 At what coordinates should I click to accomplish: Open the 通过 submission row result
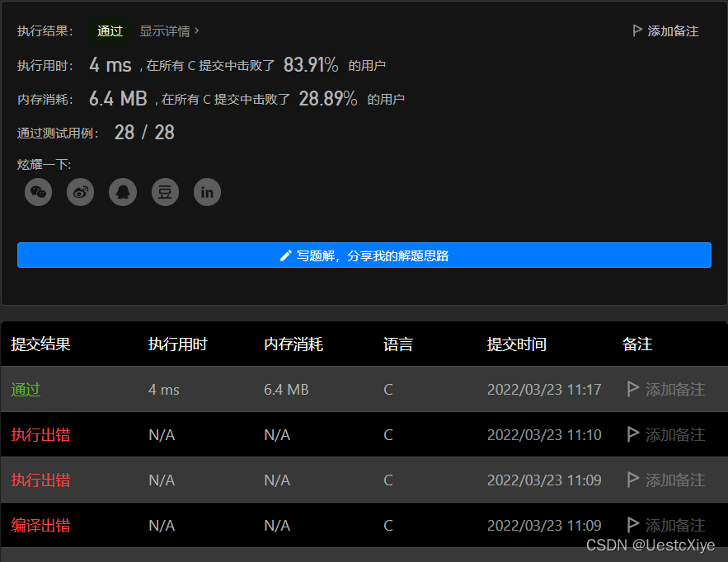pyautogui.click(x=26, y=390)
